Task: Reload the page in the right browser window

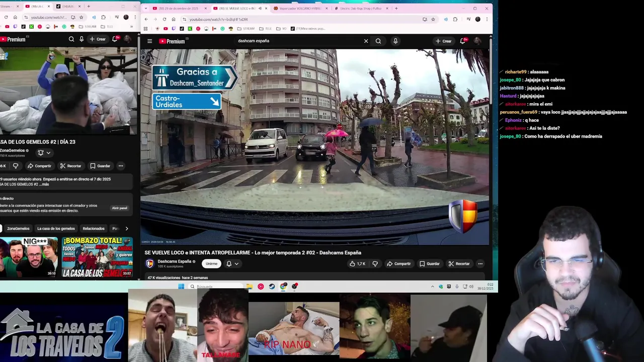Action: (x=164, y=19)
